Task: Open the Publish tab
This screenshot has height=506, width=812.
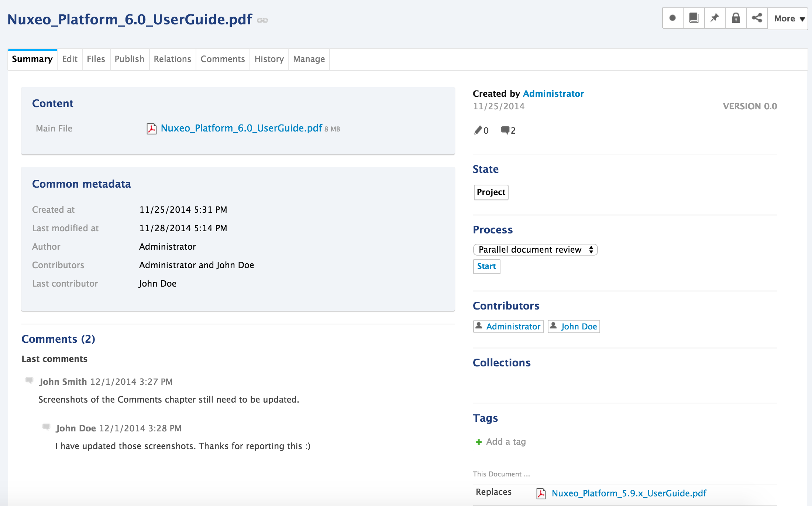Action: pos(130,59)
